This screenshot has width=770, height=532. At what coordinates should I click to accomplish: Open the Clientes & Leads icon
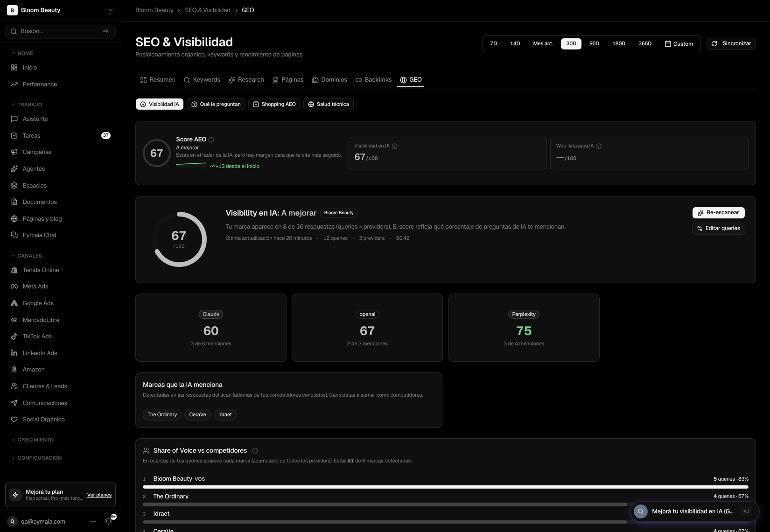(x=14, y=386)
